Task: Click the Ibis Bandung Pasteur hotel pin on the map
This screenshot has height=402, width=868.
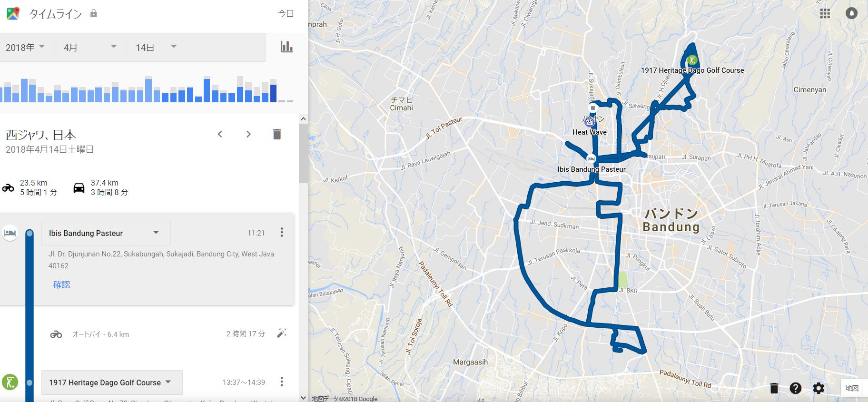Action: pos(591,158)
